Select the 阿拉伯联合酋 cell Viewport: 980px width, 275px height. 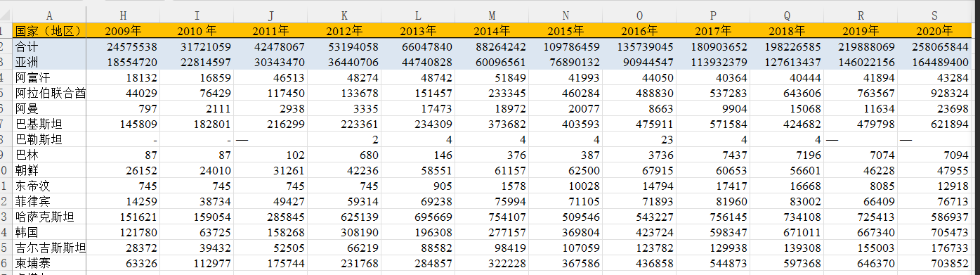pos(48,93)
